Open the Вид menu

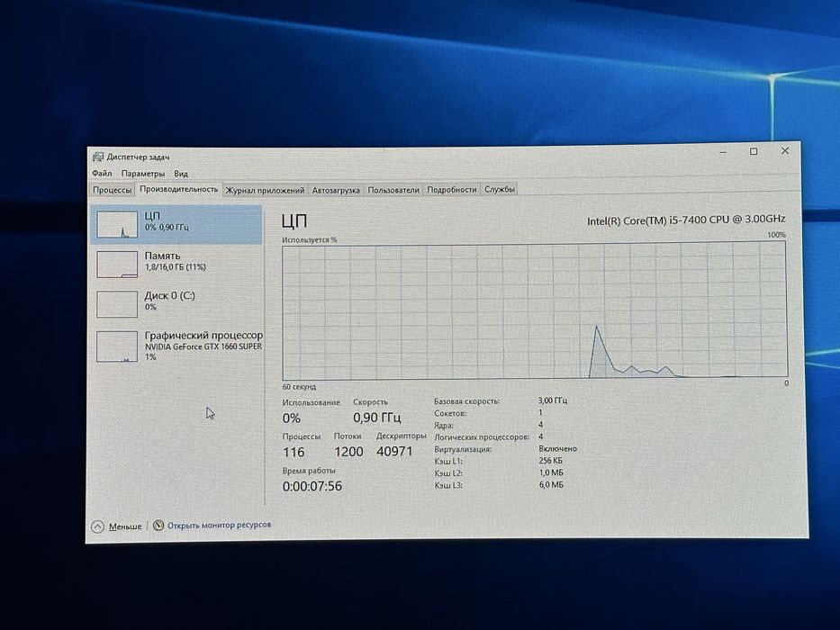[x=181, y=174]
